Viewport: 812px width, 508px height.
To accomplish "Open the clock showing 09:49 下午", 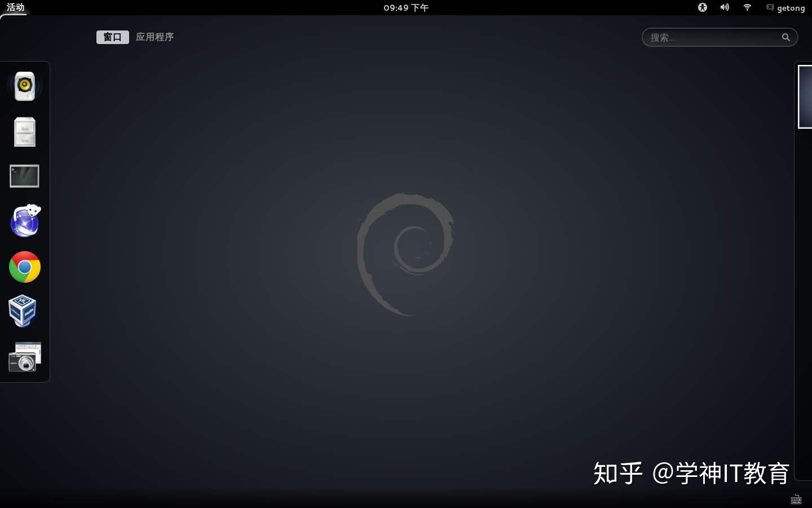I will 406,7.
